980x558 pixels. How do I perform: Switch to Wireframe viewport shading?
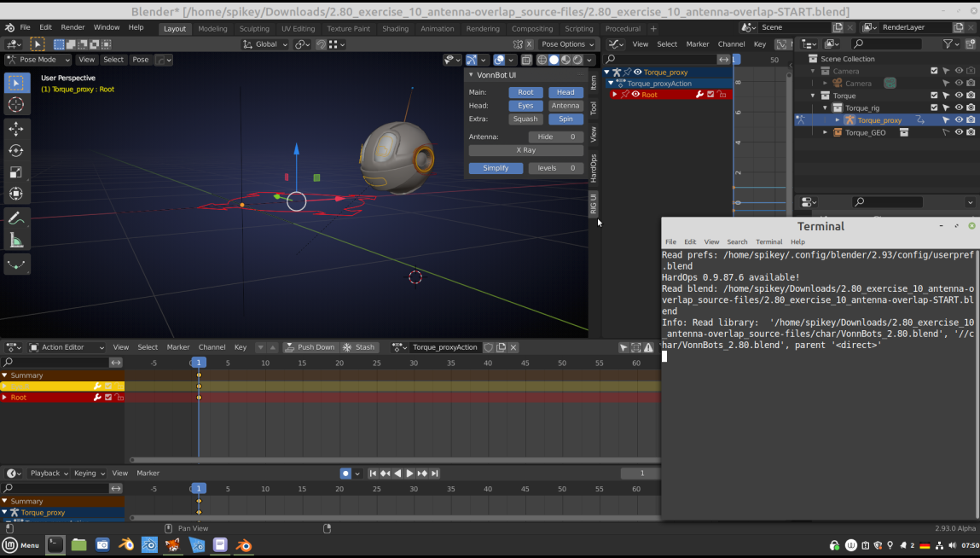(542, 60)
